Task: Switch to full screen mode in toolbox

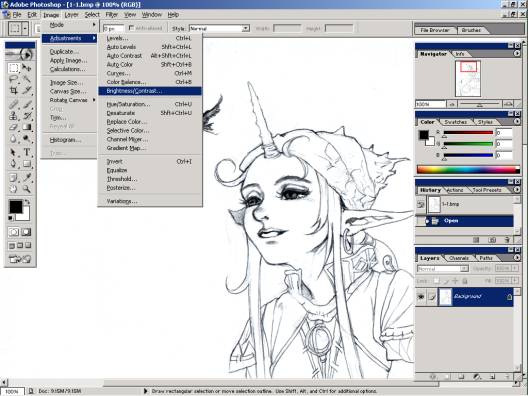Action: (x=28, y=245)
